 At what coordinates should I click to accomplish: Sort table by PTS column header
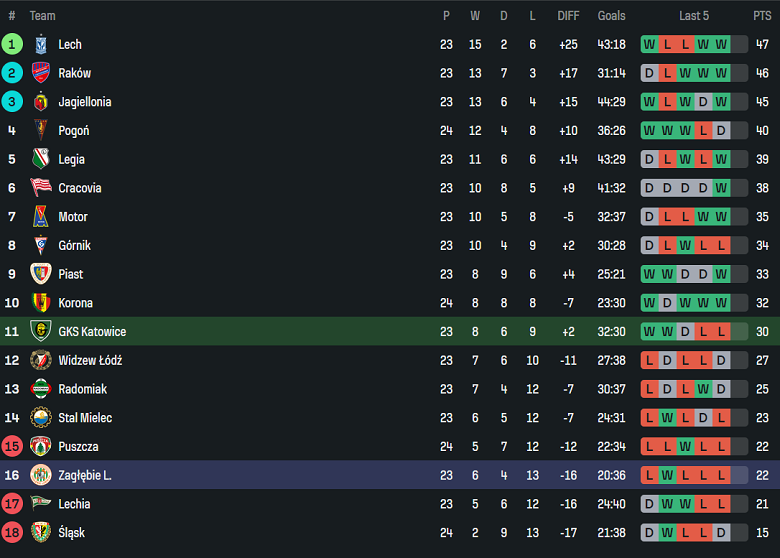pos(762,16)
